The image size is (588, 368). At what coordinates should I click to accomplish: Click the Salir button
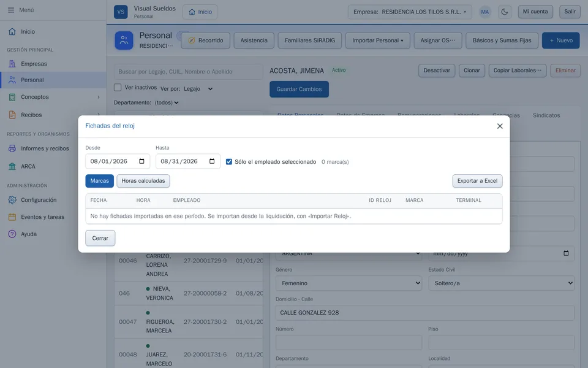coord(570,12)
